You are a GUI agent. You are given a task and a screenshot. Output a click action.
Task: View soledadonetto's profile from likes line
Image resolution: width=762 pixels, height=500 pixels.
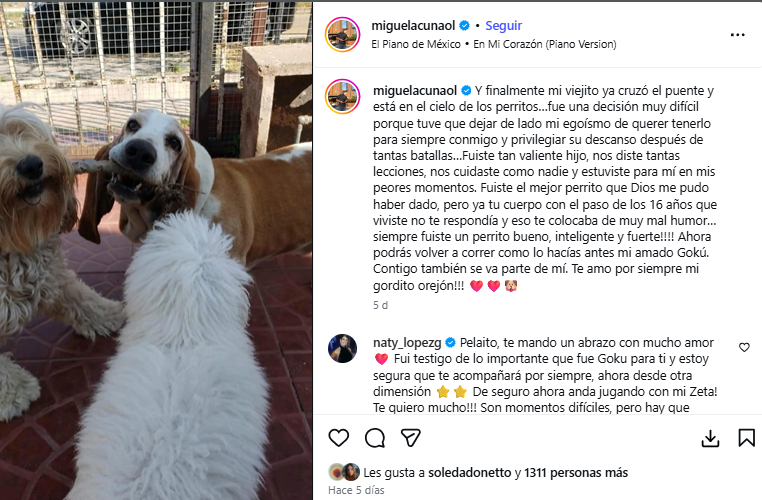click(469, 472)
